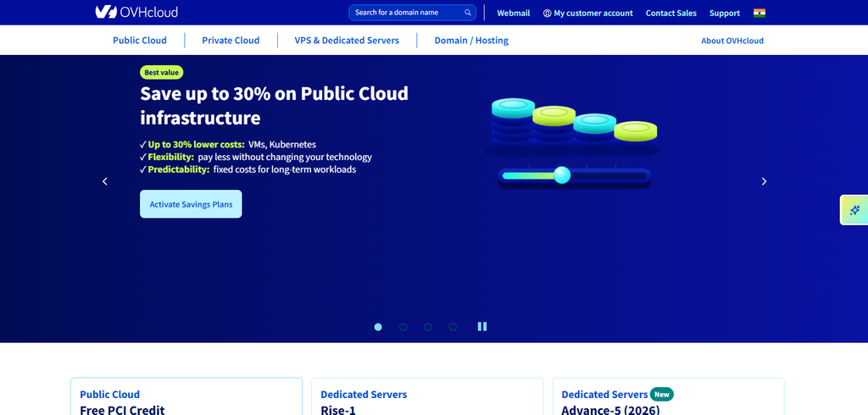Click the magnifier icon in domain search
This screenshot has width=868, height=415.
coord(468,13)
